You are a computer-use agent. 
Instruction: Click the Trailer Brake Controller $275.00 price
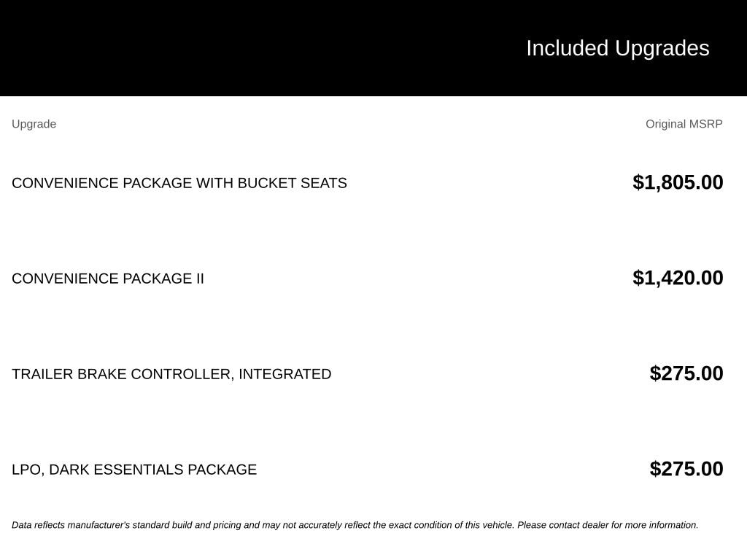coord(686,373)
